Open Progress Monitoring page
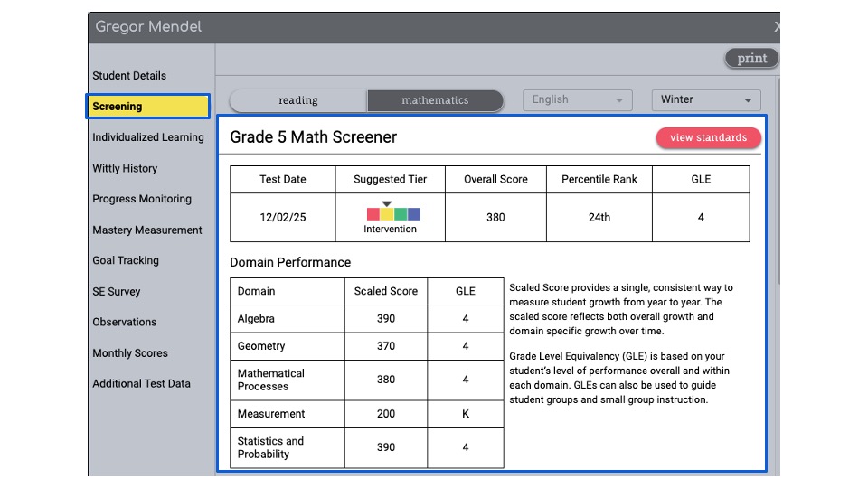The image size is (868, 488). coord(142,199)
